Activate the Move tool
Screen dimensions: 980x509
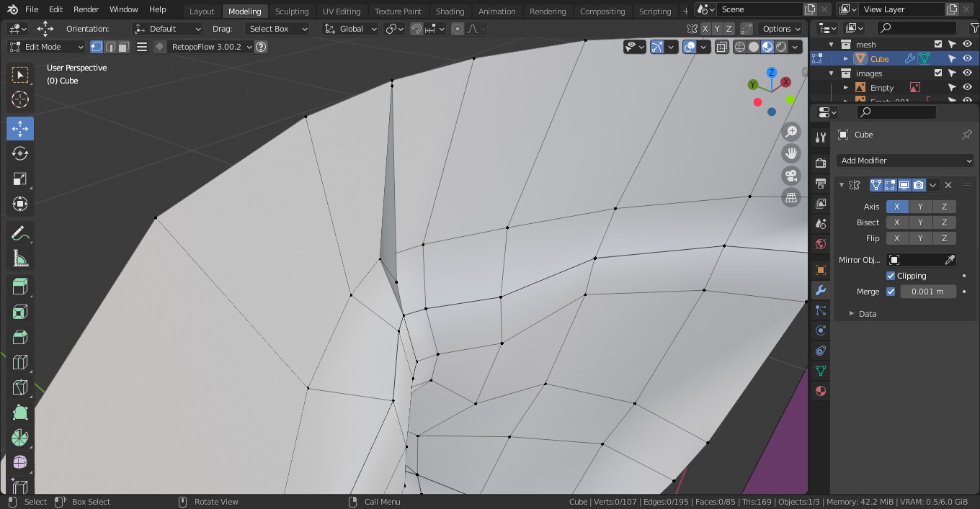20,129
